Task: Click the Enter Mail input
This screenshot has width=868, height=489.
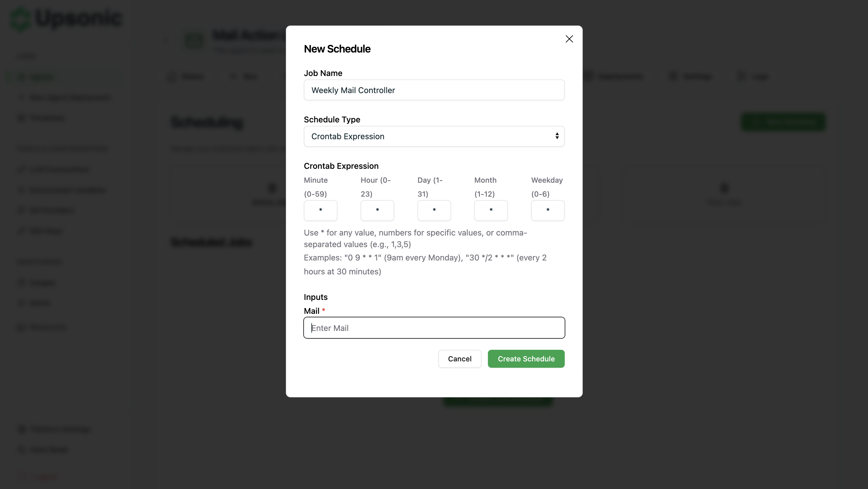Action: pos(434,327)
